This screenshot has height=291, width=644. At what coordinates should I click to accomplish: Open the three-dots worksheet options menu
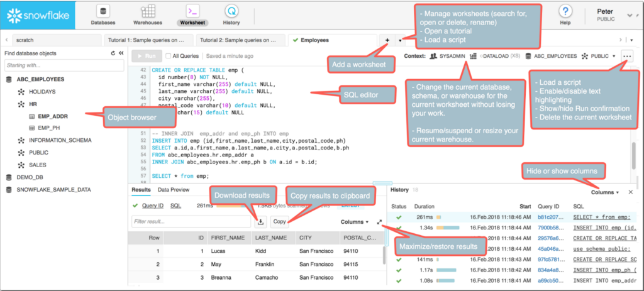click(626, 55)
